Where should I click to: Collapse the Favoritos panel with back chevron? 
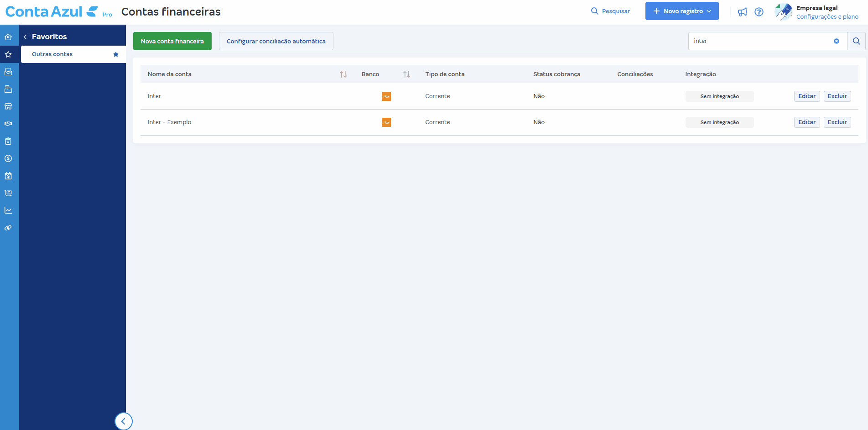coord(26,37)
